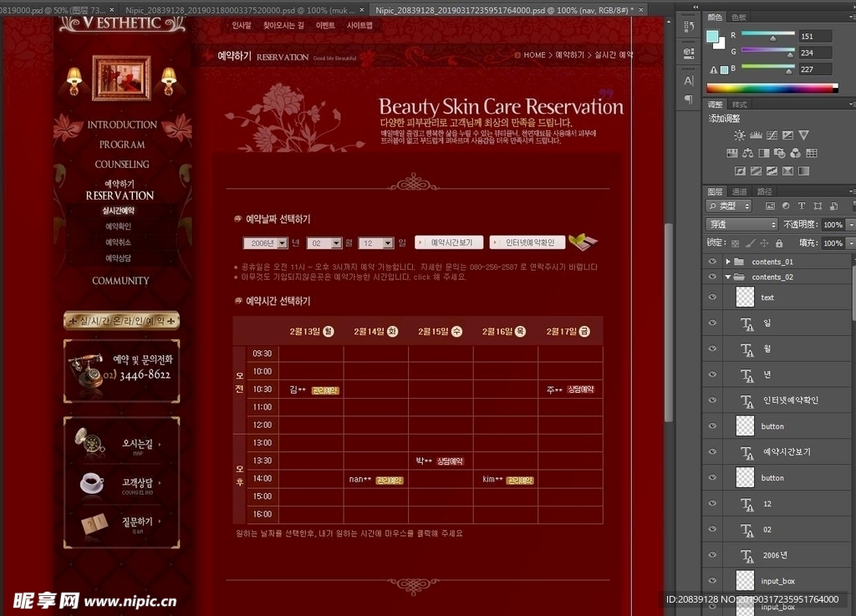Screen dimensions: 856x616
Task: Click the foreground color swatch
Action: pyautogui.click(x=712, y=38)
